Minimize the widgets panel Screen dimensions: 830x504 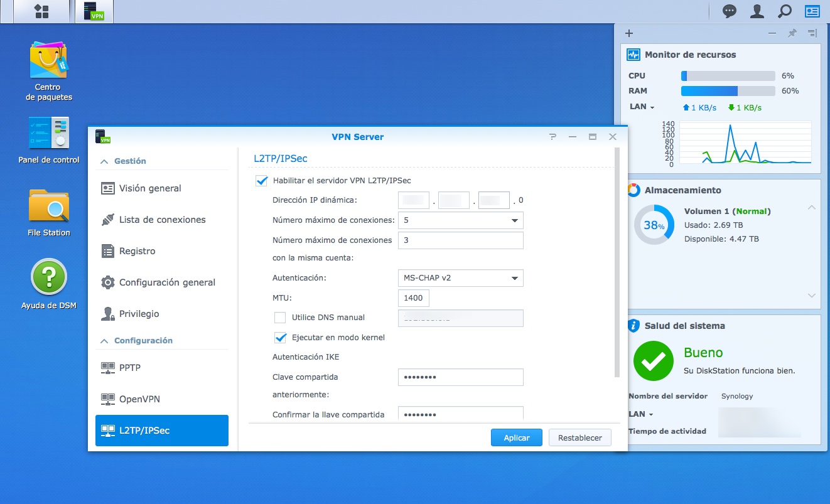point(772,33)
